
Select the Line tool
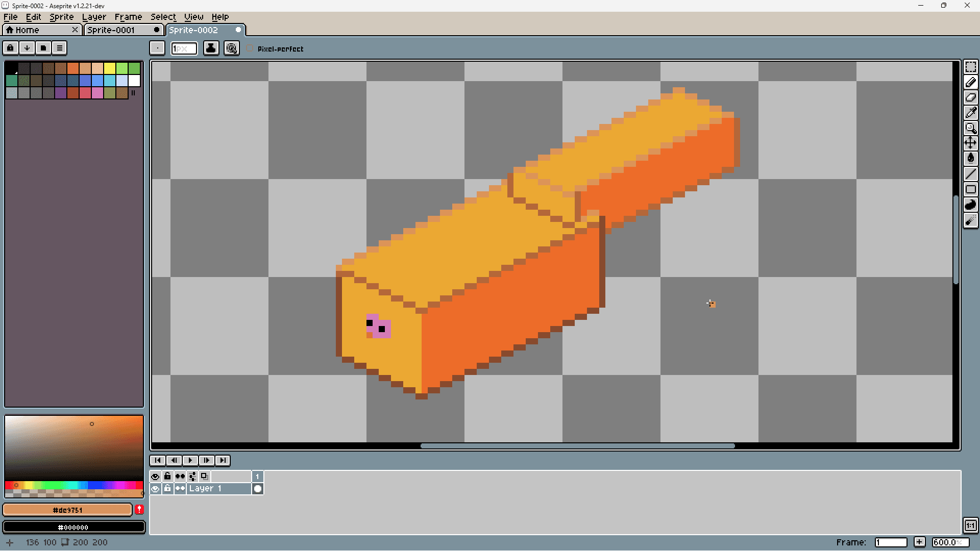click(x=970, y=174)
